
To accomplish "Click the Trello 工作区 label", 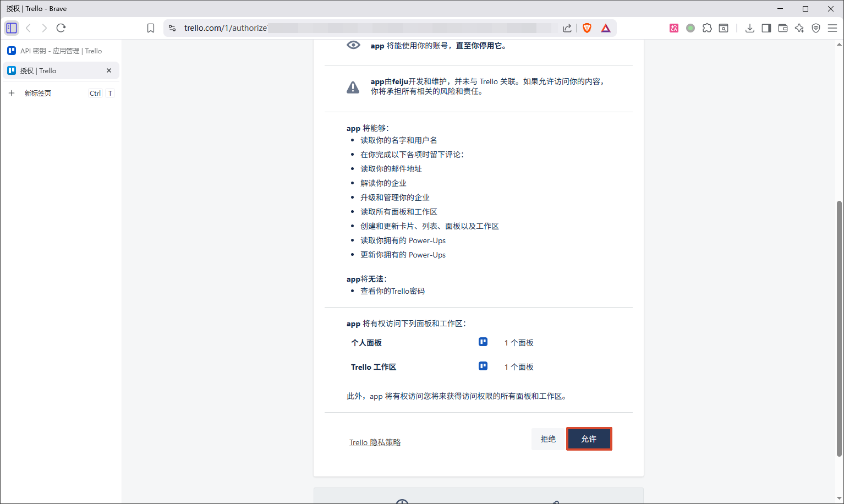I will click(374, 367).
